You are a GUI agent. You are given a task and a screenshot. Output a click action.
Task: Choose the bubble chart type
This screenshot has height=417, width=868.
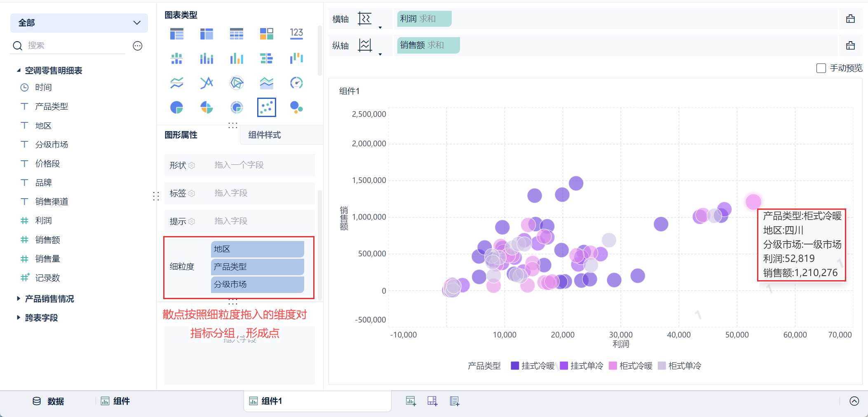pos(296,108)
